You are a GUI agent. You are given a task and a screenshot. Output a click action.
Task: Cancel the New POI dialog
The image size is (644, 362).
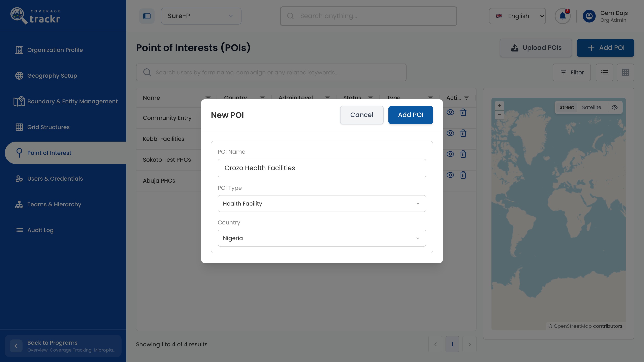361,115
